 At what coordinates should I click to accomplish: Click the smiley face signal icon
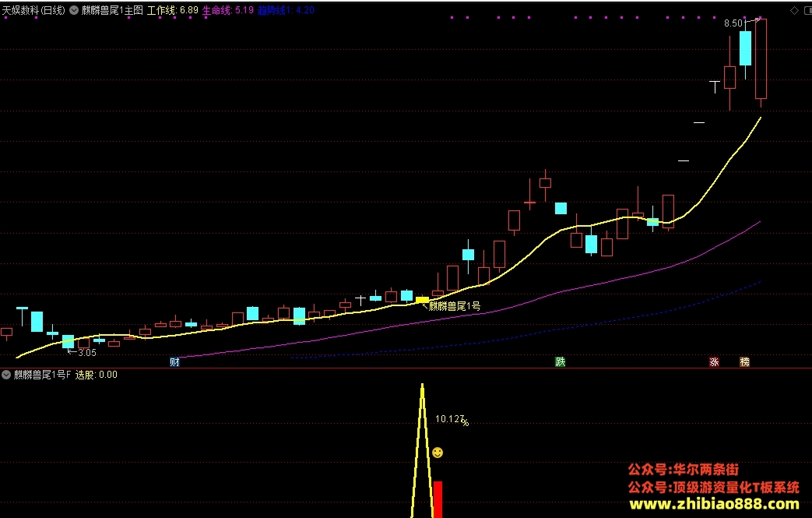[438, 453]
